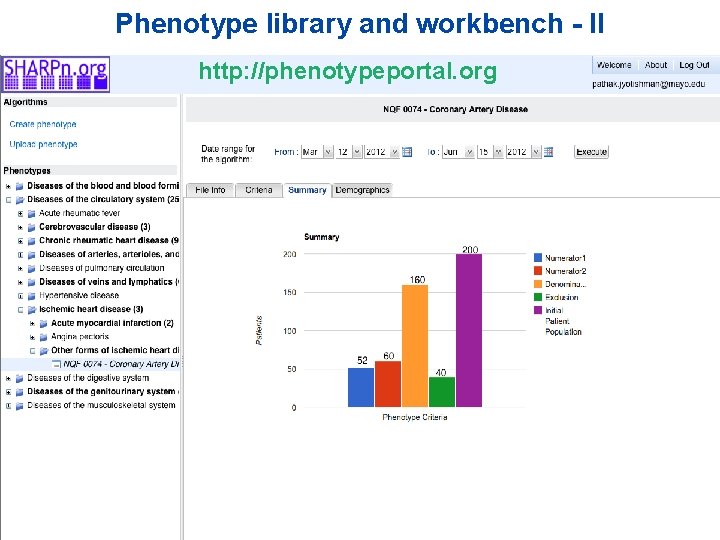The width and height of the screenshot is (720, 540).
Task: Click folder icon beside Diseases of the genitourinary system
Action: coord(20,392)
